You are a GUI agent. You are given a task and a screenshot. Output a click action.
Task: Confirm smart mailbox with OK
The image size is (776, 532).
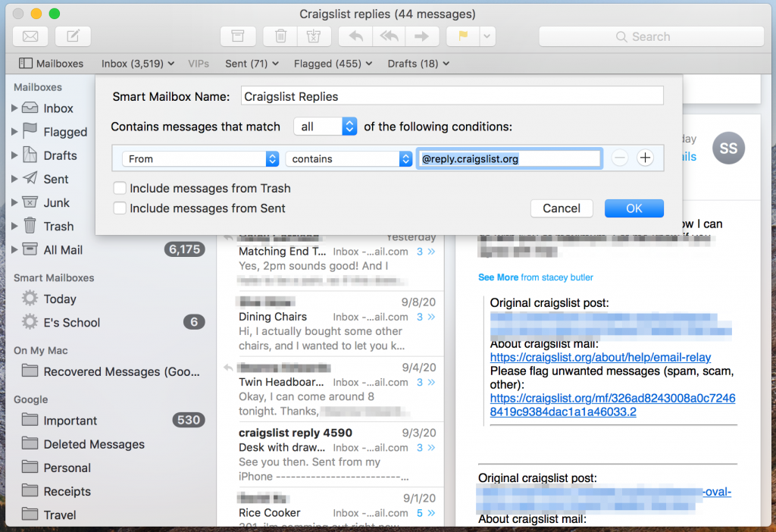(634, 208)
